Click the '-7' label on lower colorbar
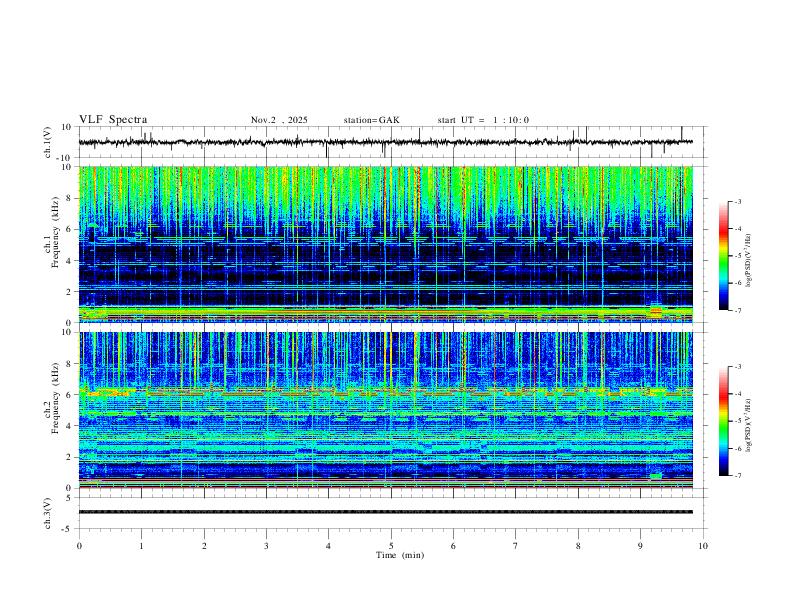 [737, 476]
